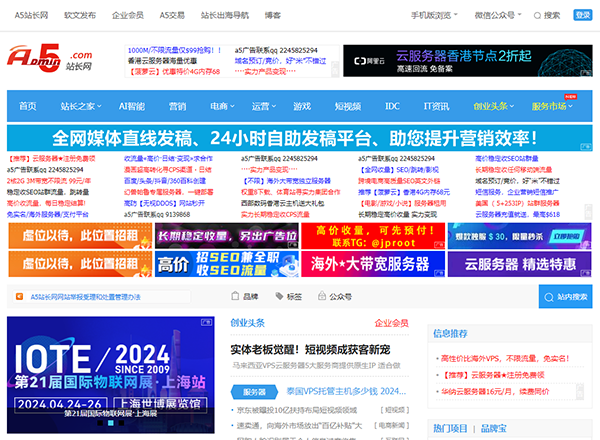This screenshot has width=600, height=440.
Task: Click the 爆款搬瓦 $30 ad banner
Action: tap(520, 236)
